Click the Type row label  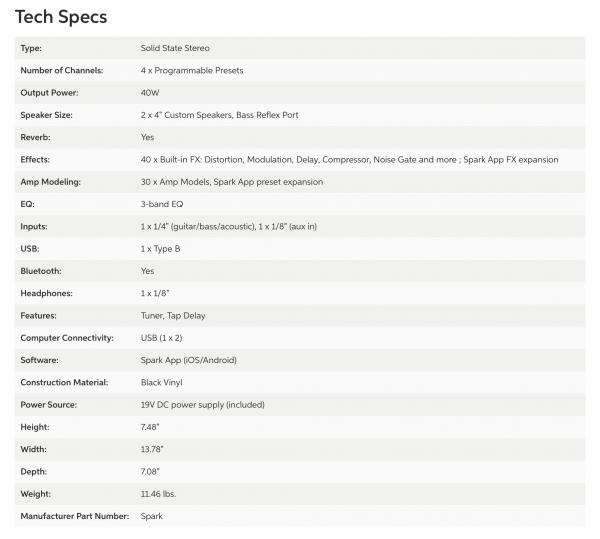coord(31,48)
